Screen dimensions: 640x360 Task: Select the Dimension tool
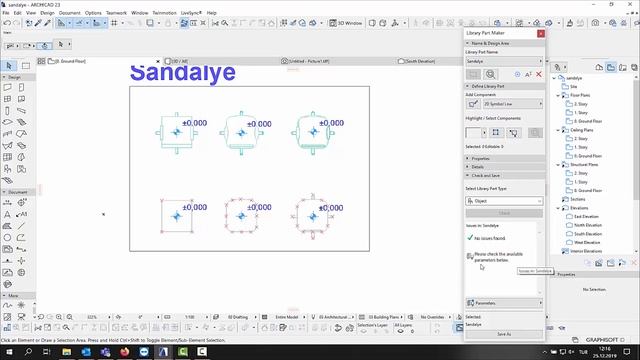(7, 202)
